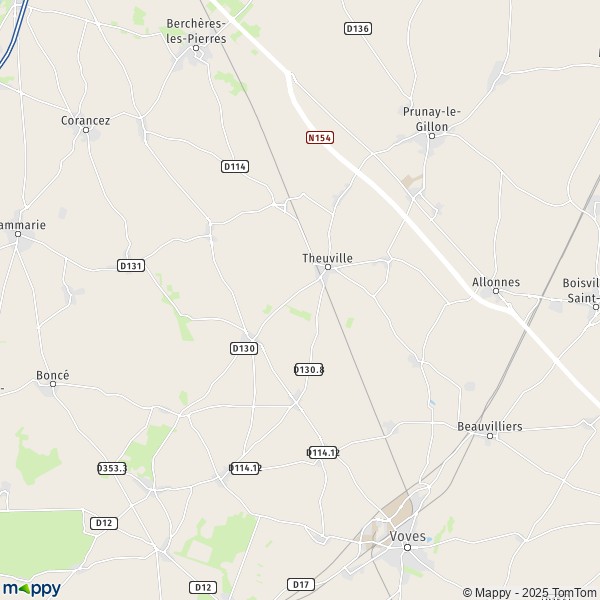Viewport: 600px width, 600px height.
Task: Click the N154 road shield
Action: tap(320, 138)
